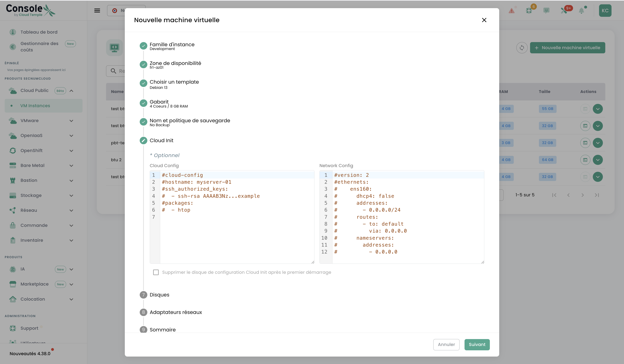Go to the last page of VM list

pyautogui.click(x=597, y=195)
